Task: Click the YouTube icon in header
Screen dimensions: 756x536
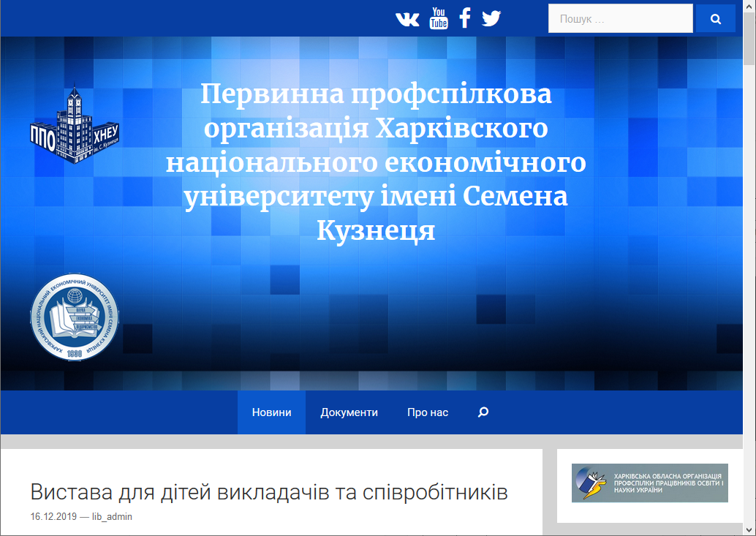Action: point(439,18)
